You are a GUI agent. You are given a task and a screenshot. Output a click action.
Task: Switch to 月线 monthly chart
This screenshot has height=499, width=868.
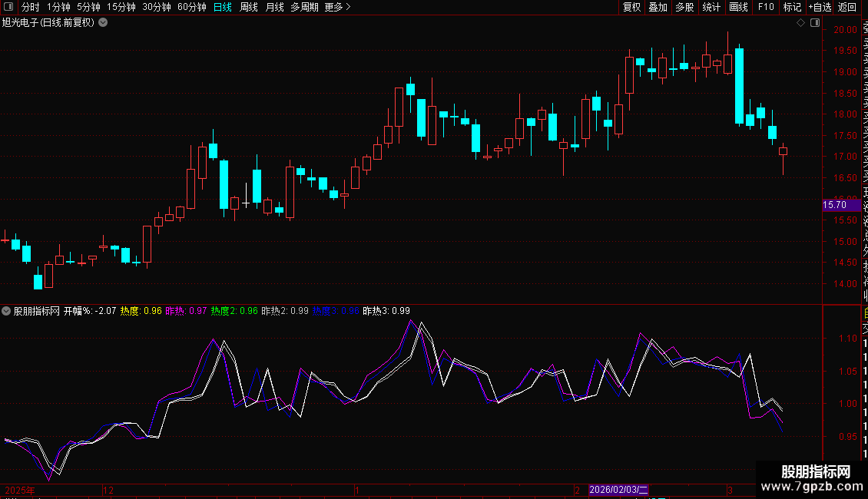coord(274,7)
